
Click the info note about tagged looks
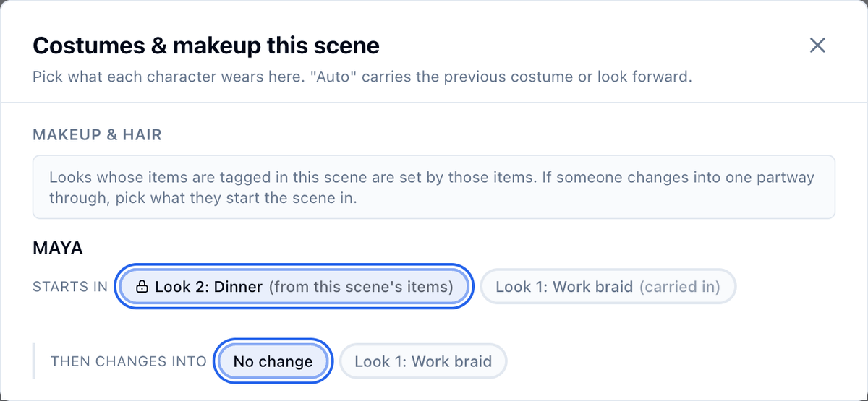434,187
